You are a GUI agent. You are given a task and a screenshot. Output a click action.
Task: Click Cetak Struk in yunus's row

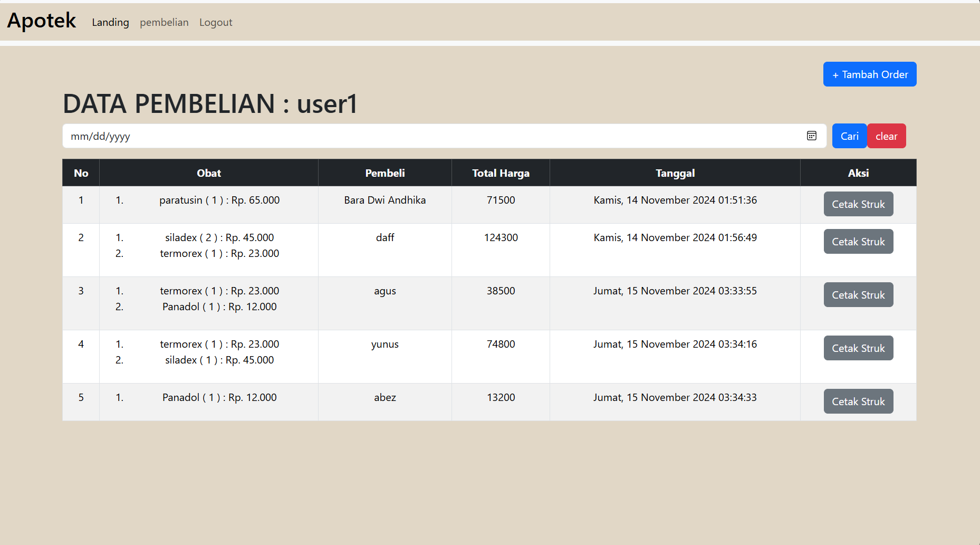pos(858,348)
